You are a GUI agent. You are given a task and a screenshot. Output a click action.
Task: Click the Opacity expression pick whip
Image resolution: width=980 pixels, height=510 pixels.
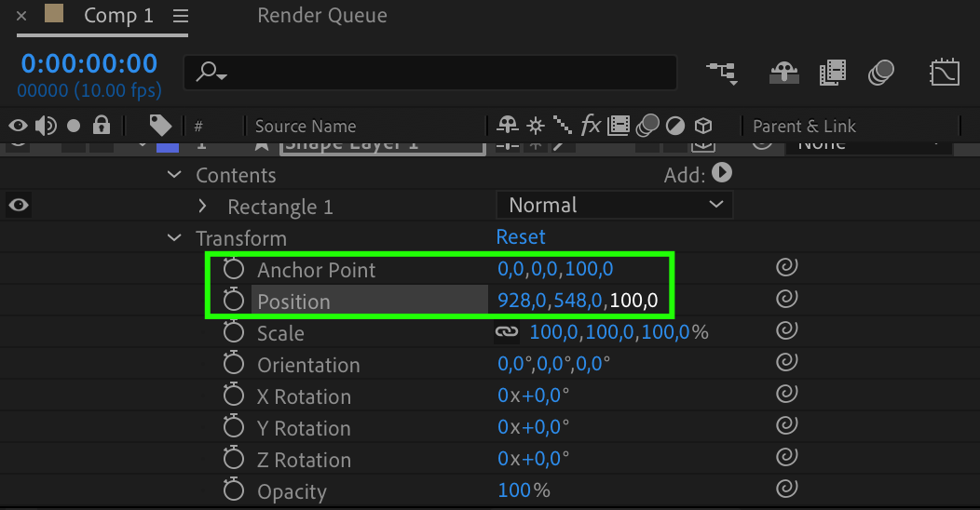pos(787,490)
